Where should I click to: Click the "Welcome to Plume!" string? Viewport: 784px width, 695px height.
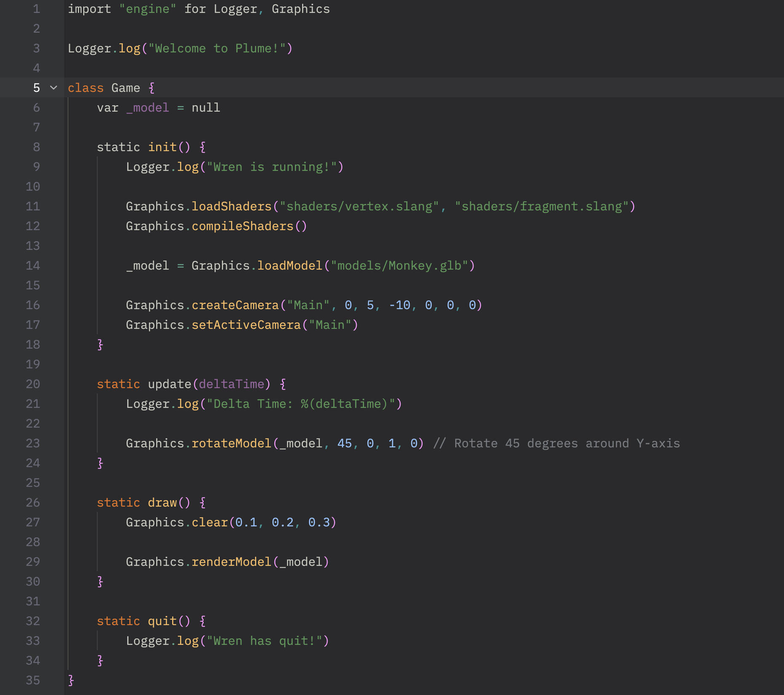click(217, 48)
